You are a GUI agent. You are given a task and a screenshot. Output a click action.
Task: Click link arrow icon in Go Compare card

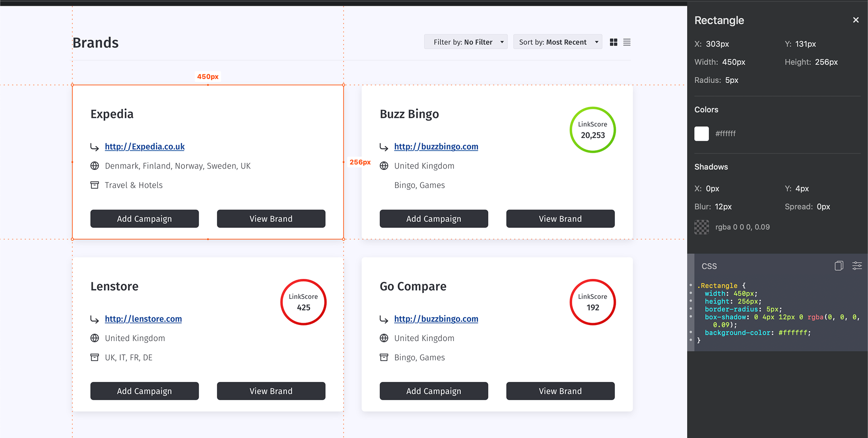pos(384,319)
